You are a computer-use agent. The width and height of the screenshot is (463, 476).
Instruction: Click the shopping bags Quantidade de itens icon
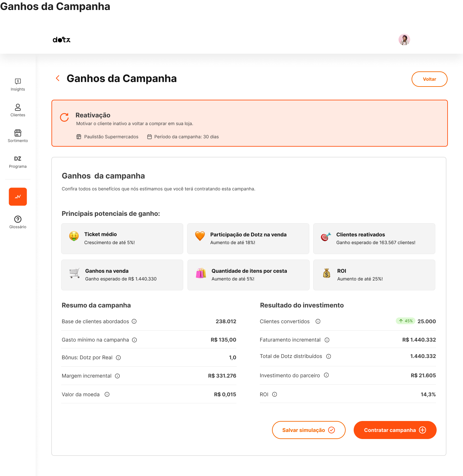pyautogui.click(x=201, y=273)
